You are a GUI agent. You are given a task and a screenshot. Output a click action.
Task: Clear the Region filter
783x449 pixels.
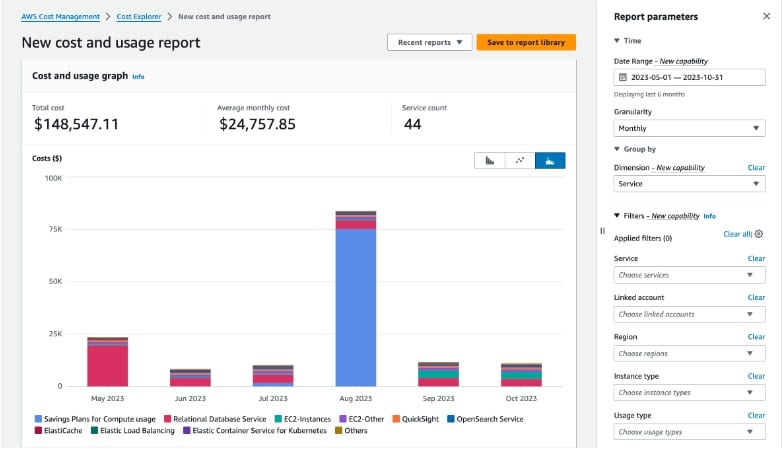point(756,337)
